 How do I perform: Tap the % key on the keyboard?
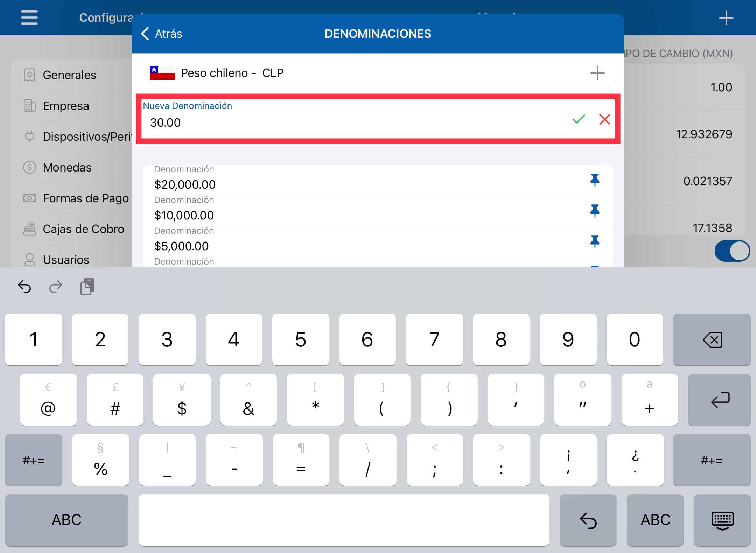click(x=100, y=460)
